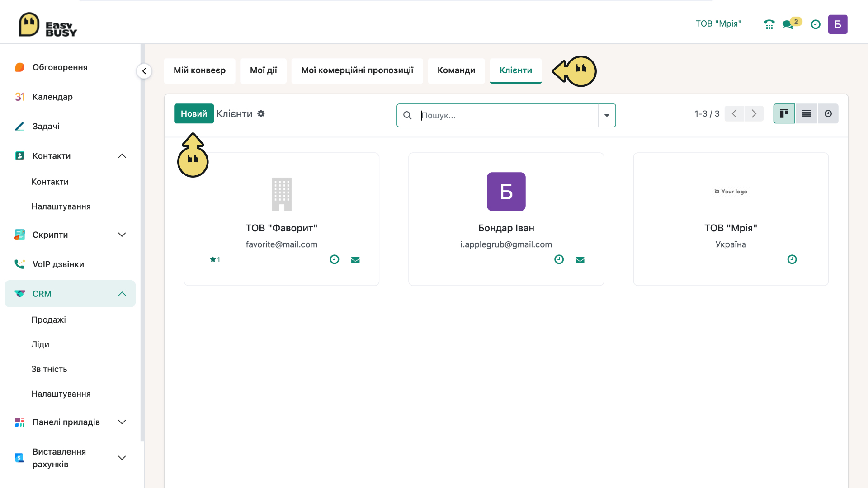The width and height of the screenshot is (868, 488).
Task: Click the favorite@mail.com email text
Action: (x=282, y=244)
